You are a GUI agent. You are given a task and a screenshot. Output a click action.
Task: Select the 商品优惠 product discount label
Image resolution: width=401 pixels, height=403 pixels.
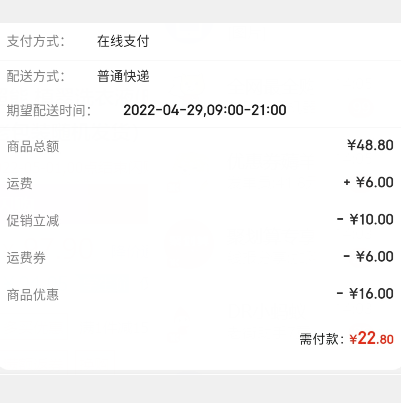33,295
